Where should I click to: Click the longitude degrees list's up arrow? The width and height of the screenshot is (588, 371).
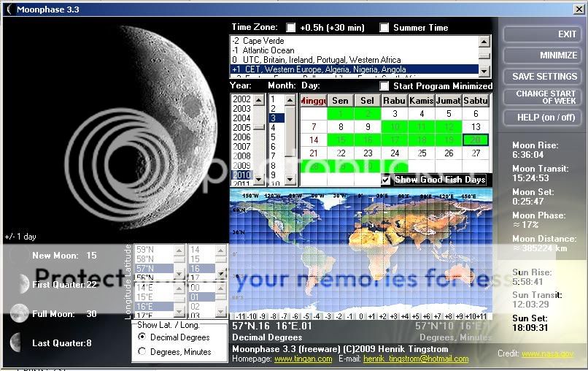coord(179,288)
